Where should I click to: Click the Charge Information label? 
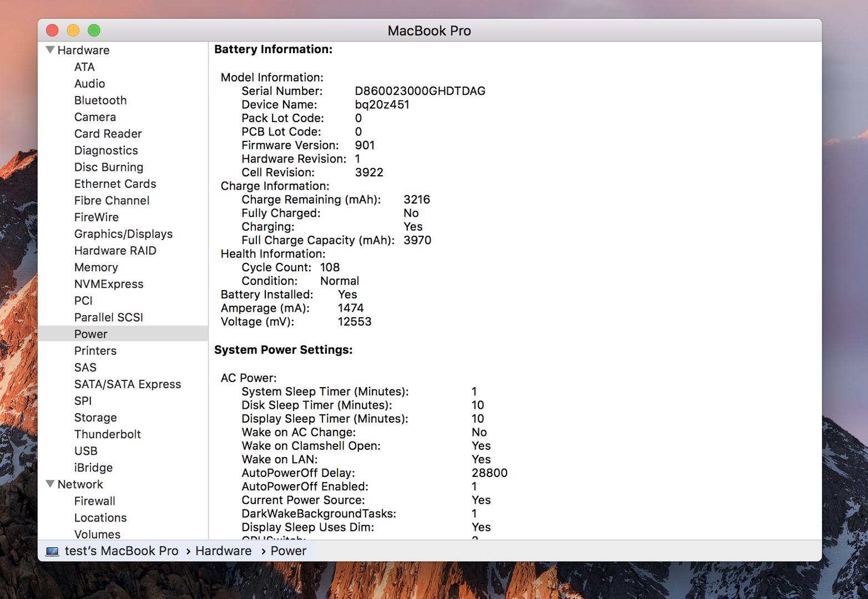(275, 186)
